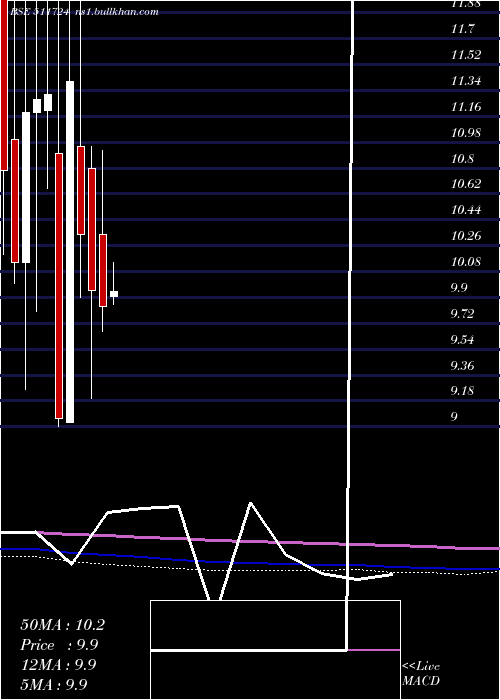Click the 5MA : 9.9 legend entry

click(x=54, y=684)
